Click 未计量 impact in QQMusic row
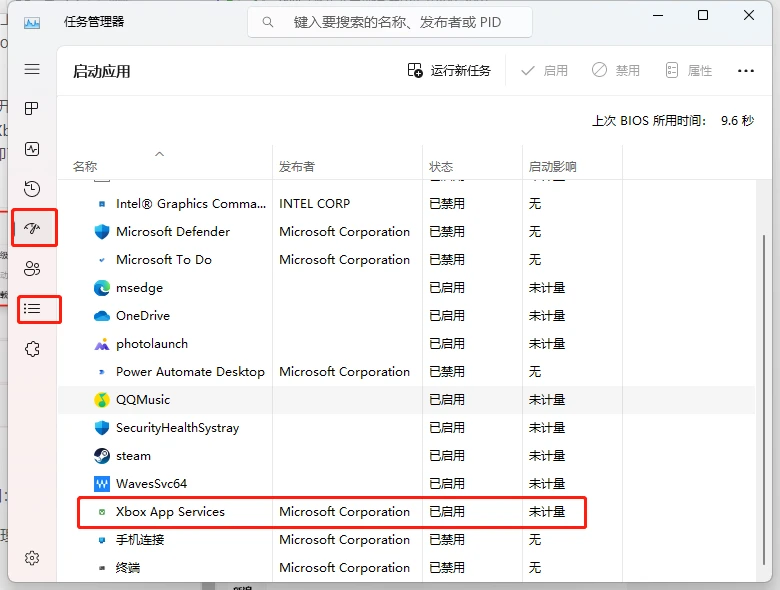Image resolution: width=780 pixels, height=590 pixels. (547, 399)
